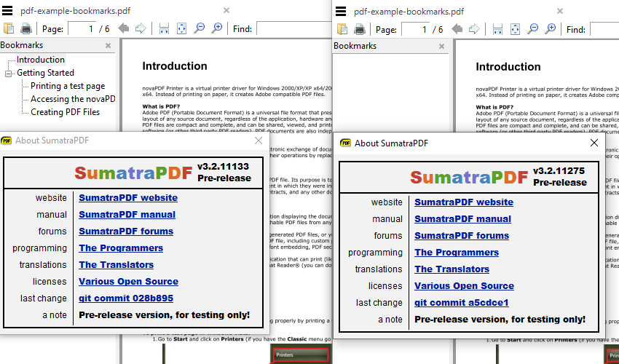Click Open file icon in left window toolbar

[9, 28]
